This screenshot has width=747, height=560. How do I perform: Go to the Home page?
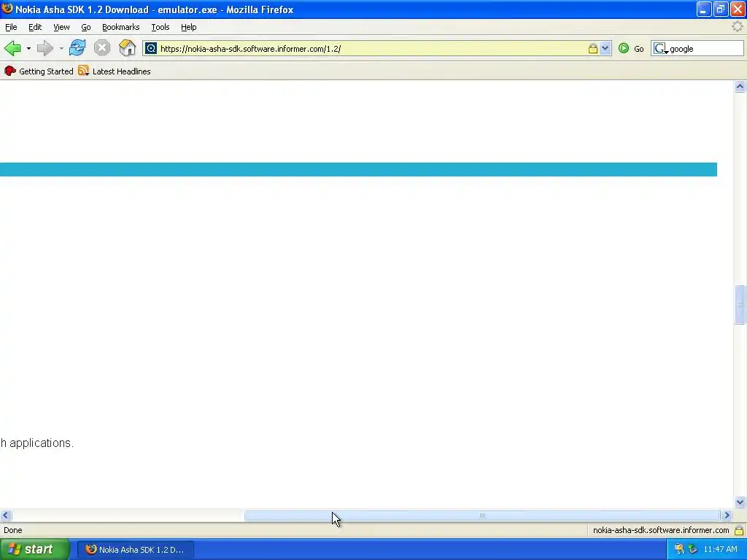(x=127, y=48)
